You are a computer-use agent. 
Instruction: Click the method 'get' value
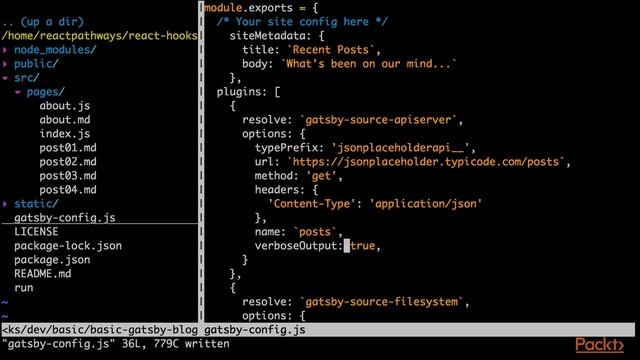pyautogui.click(x=321, y=176)
